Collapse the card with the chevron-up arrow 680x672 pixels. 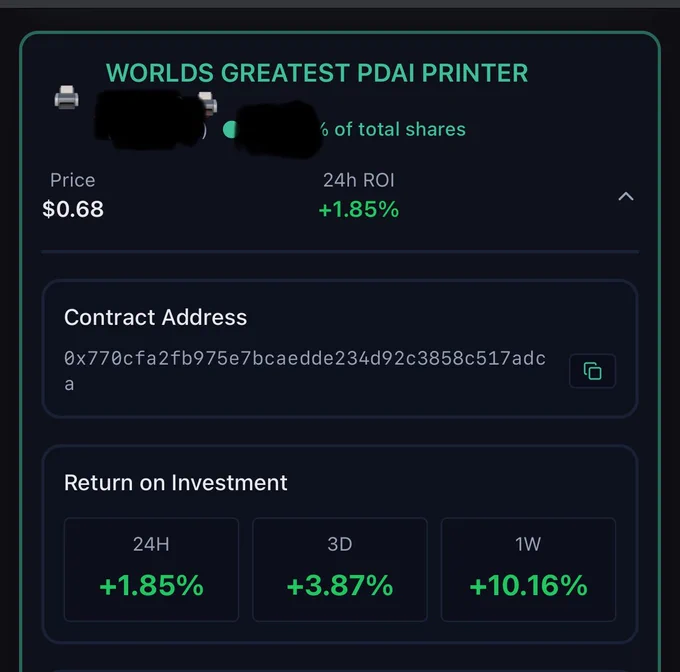click(x=625, y=196)
